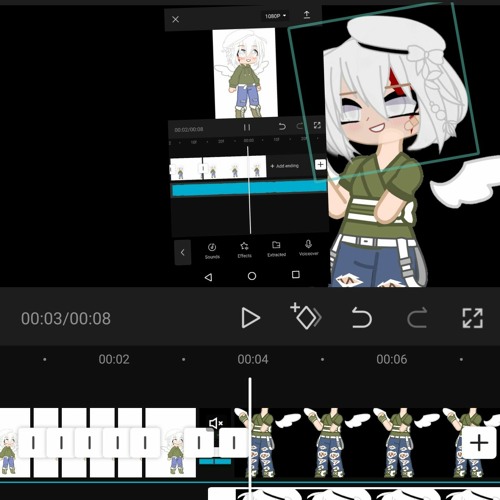Pause playback in the embedded preview

247,127
